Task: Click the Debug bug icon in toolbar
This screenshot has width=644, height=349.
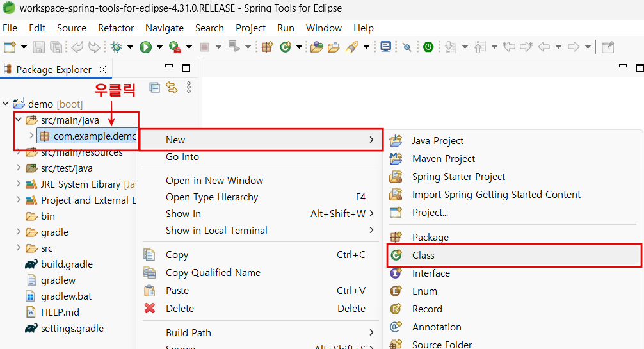Action: click(x=117, y=47)
